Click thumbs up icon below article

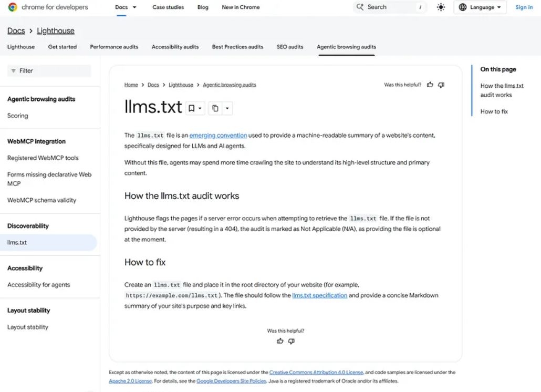(x=280, y=341)
